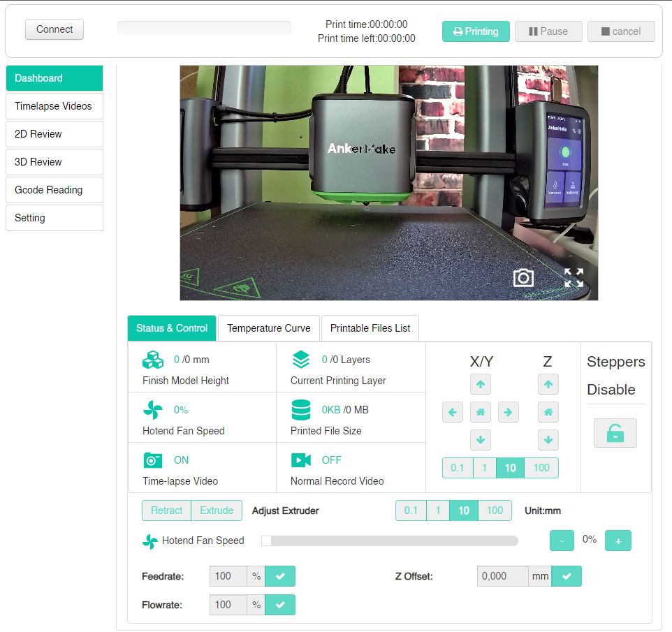The width and height of the screenshot is (672, 632).
Task: Open Timelapse Videos in the sidebar
Action: [54, 106]
